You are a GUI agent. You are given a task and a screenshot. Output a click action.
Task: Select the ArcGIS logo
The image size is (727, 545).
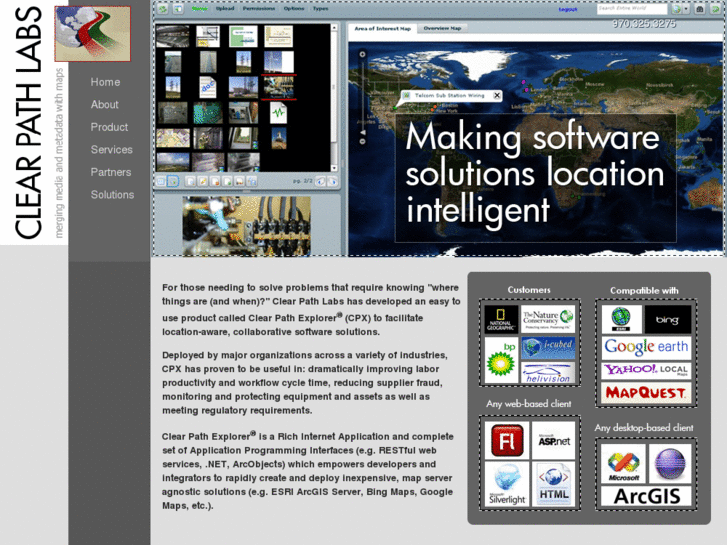(646, 496)
